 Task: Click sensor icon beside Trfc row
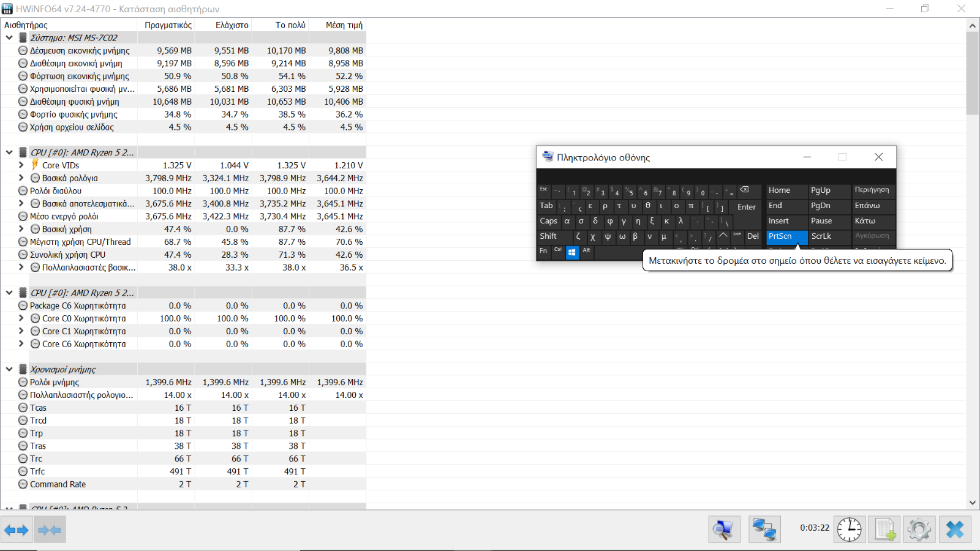pos(23,471)
